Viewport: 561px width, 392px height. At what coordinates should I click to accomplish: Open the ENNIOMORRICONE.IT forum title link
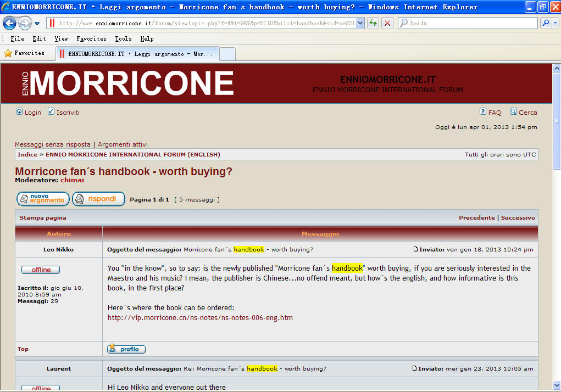point(388,79)
